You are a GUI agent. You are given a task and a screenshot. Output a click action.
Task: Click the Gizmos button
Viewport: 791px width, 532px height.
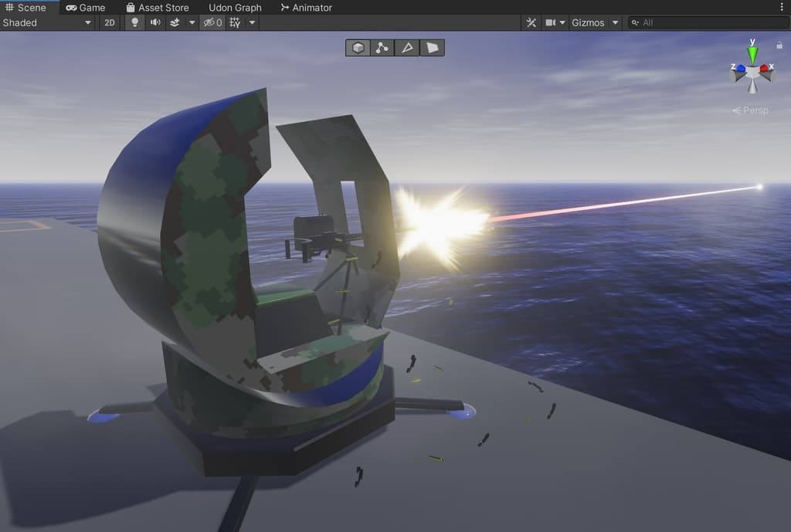[x=588, y=22]
